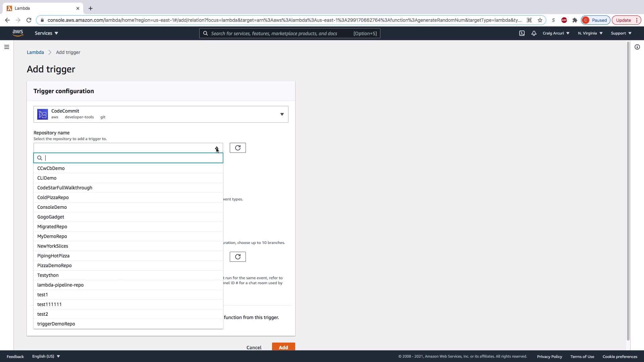Bookmark this page with star icon
The image size is (644, 362).
tap(540, 20)
